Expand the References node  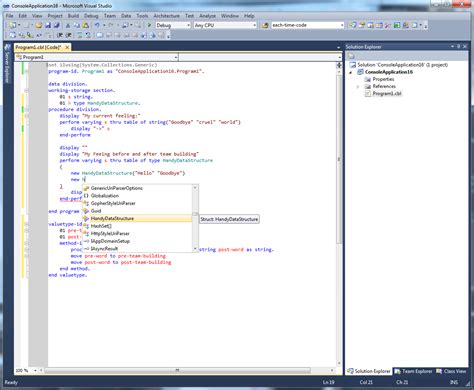click(358, 87)
